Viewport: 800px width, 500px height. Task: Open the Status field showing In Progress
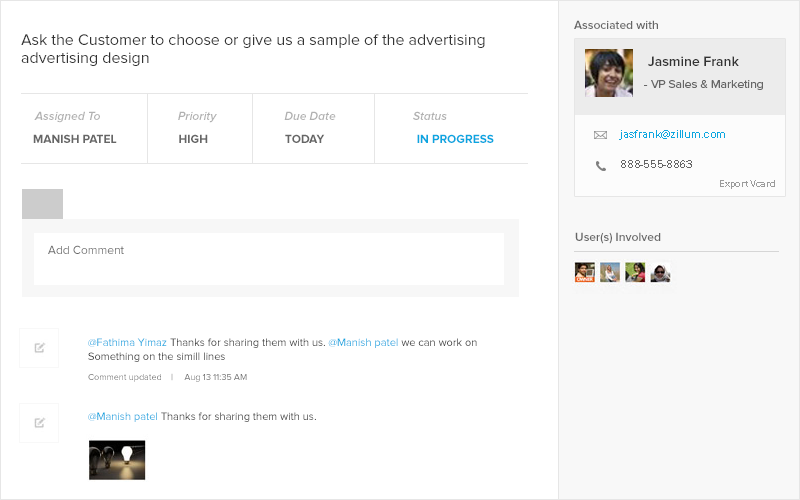(x=455, y=139)
